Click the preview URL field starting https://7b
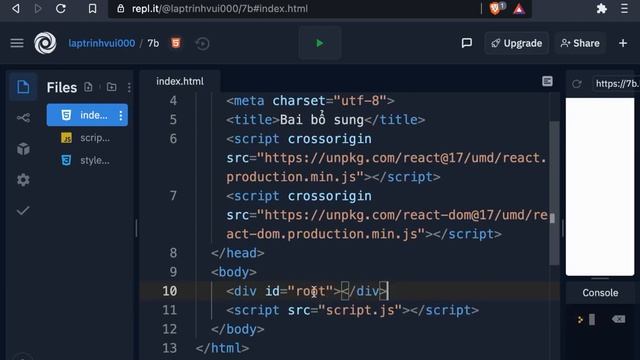 tap(616, 84)
